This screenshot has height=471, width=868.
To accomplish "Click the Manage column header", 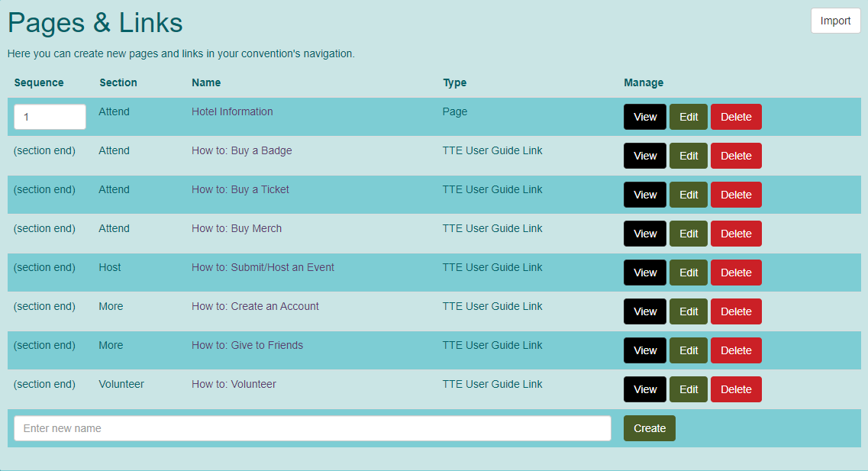I will tap(644, 82).
